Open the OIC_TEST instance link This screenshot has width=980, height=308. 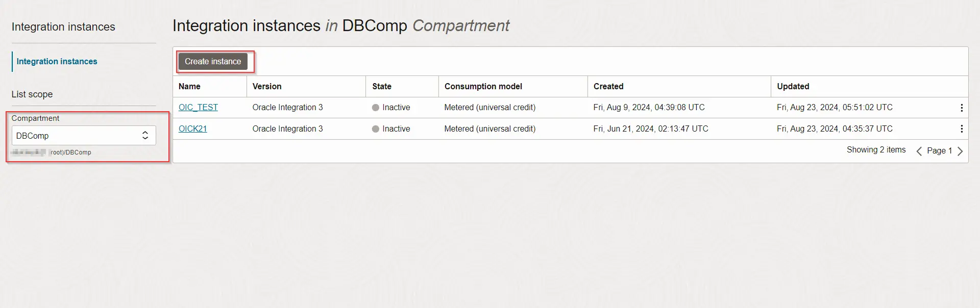198,107
